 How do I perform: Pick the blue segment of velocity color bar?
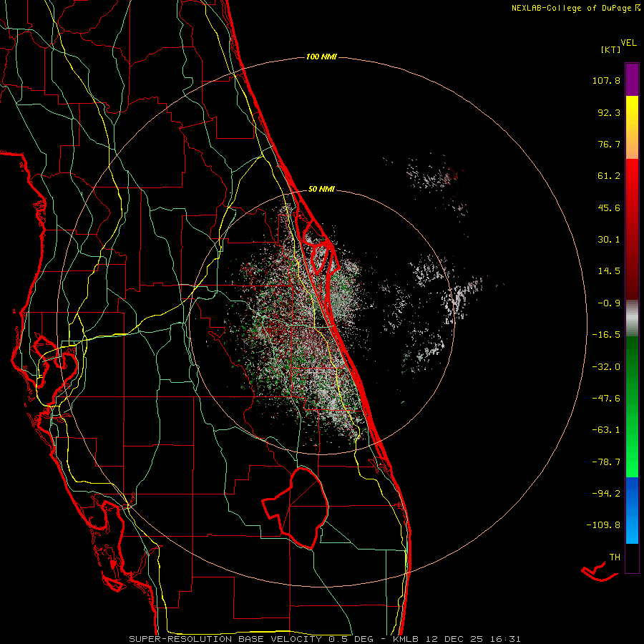[x=632, y=510]
